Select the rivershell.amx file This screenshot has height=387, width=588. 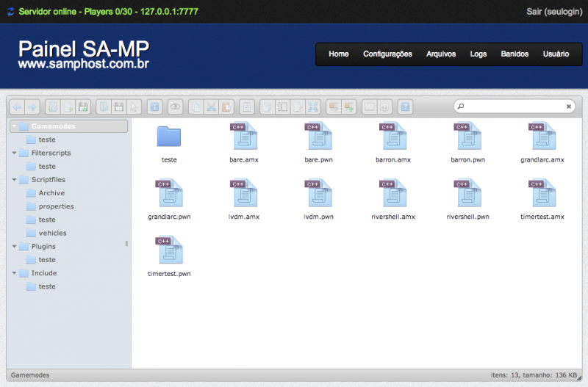[393, 200]
